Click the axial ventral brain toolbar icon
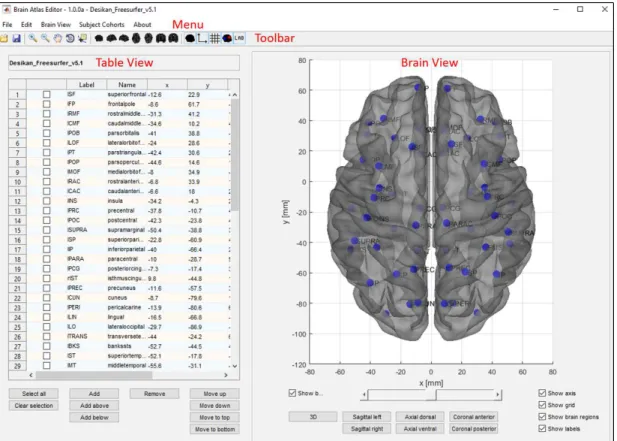Viewport: 617px width, 441px height. point(148,39)
